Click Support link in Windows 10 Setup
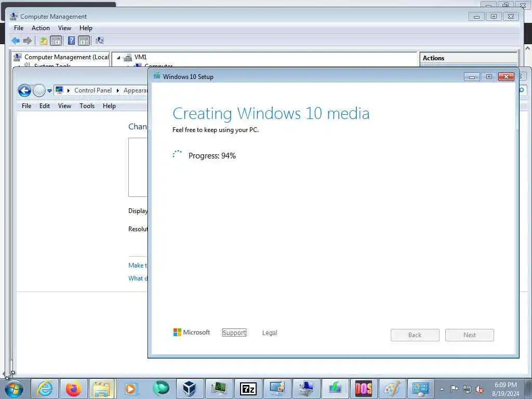The image size is (532, 399). 234,333
